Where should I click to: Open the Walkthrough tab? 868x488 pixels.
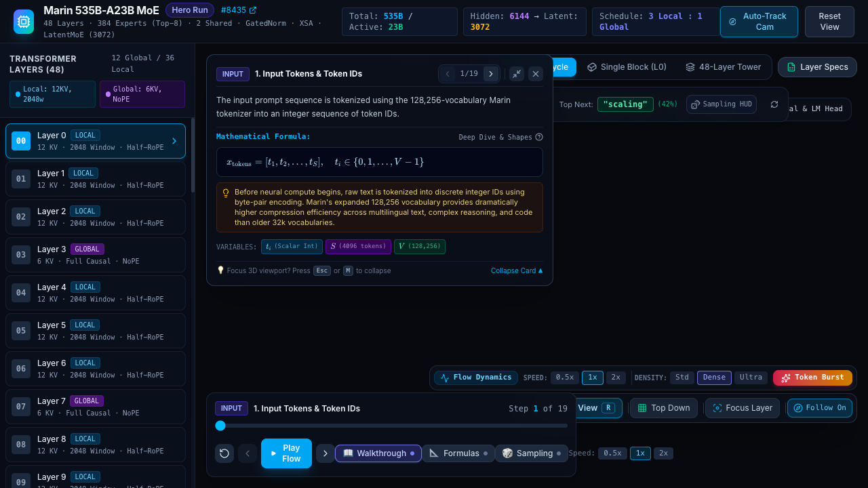pos(378,453)
